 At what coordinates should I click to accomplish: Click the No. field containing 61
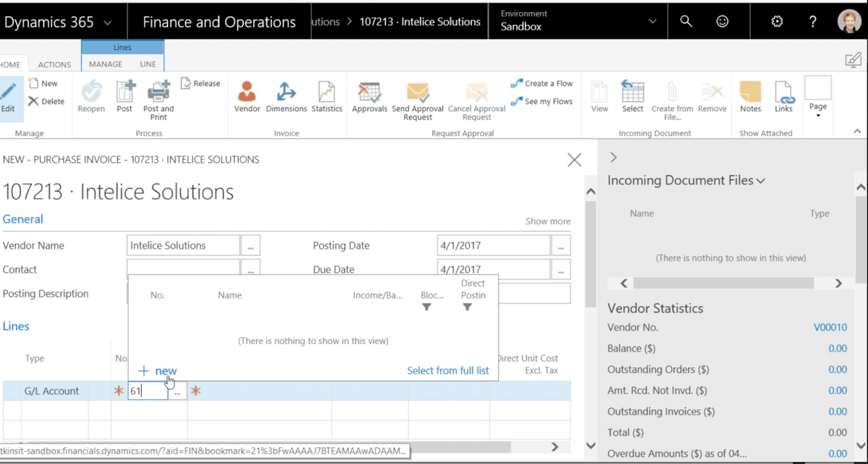coord(148,391)
